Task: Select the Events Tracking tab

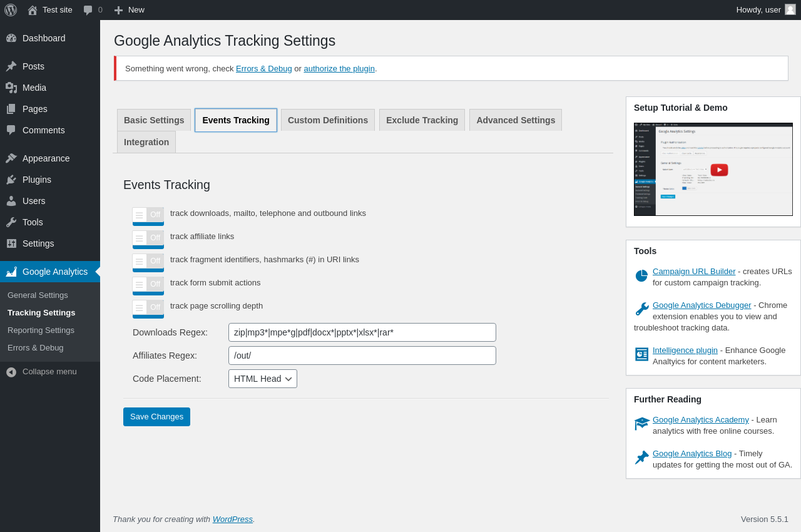Action: (x=236, y=120)
